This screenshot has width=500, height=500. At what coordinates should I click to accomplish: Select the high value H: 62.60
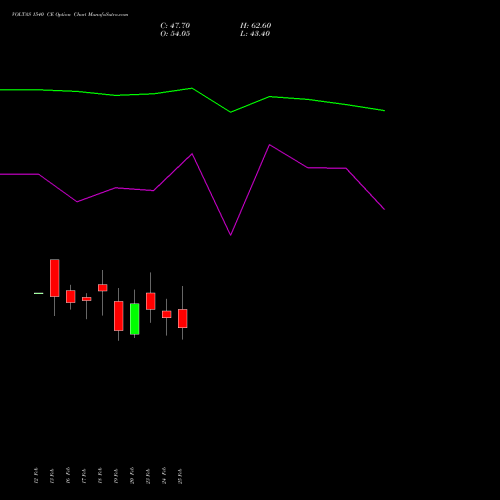click(256, 26)
